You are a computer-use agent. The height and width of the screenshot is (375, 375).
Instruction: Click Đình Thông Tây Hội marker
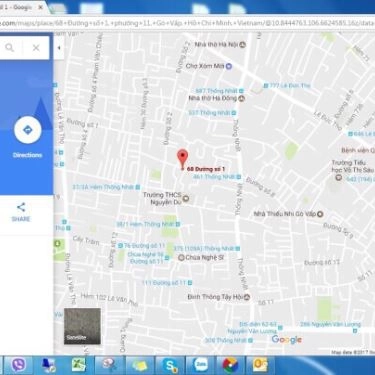247,297
